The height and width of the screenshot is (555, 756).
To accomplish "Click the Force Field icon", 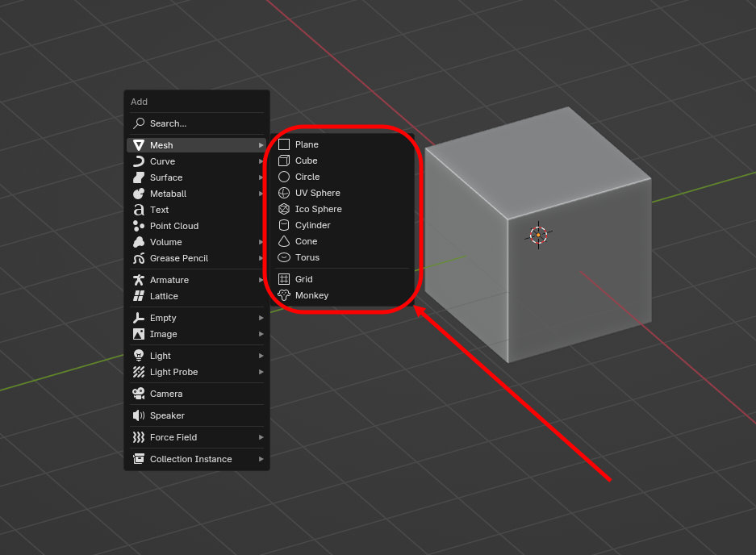I will (139, 437).
